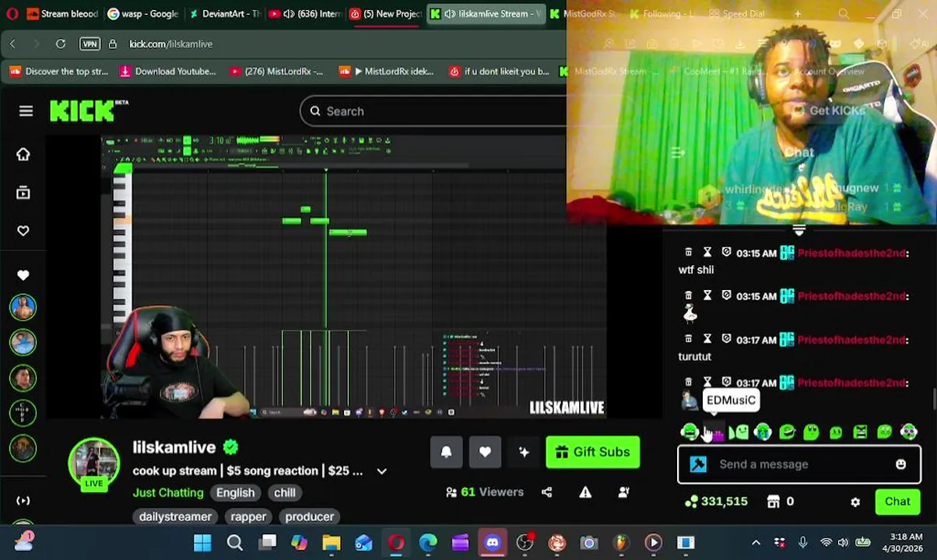
Task: Insert the last emote in quick emote bar
Action: click(909, 432)
